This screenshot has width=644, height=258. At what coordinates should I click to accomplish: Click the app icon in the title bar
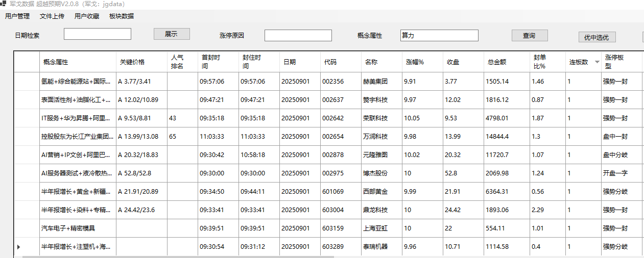(x=4, y=4)
